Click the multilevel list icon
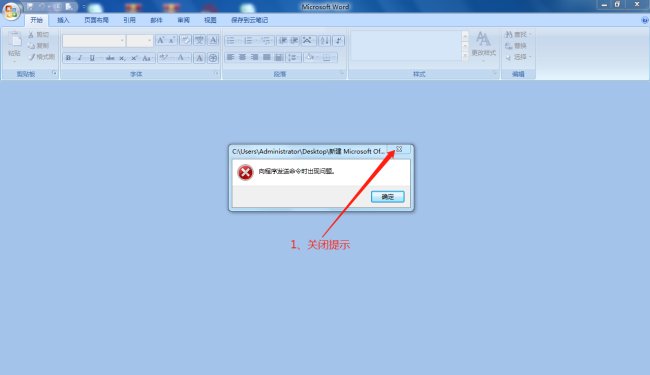Image resolution: width=650 pixels, height=375 pixels. 266,40
